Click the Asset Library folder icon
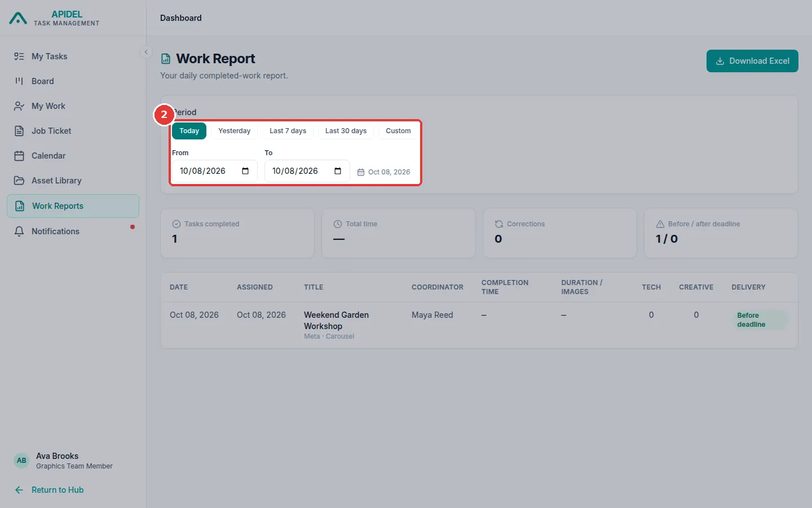 point(19,181)
